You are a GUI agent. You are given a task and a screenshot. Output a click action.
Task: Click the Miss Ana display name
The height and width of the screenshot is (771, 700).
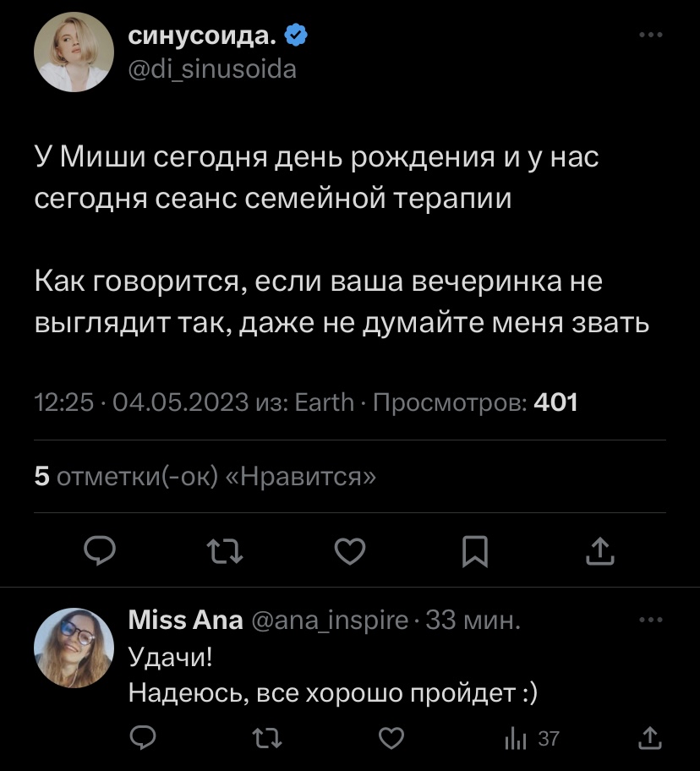click(185, 623)
